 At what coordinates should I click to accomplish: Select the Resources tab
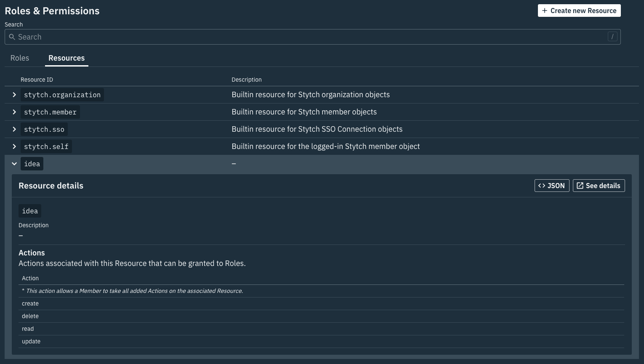click(67, 58)
